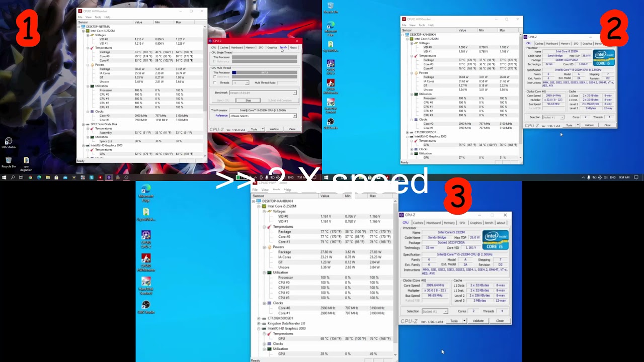Click Value column header in bottom HWMonitor

point(331,196)
